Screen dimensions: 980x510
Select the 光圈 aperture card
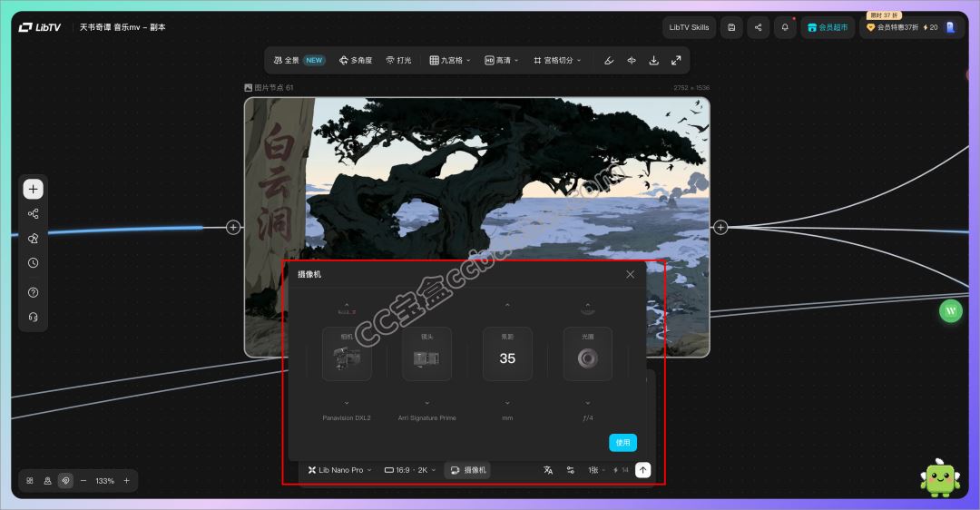pos(587,354)
